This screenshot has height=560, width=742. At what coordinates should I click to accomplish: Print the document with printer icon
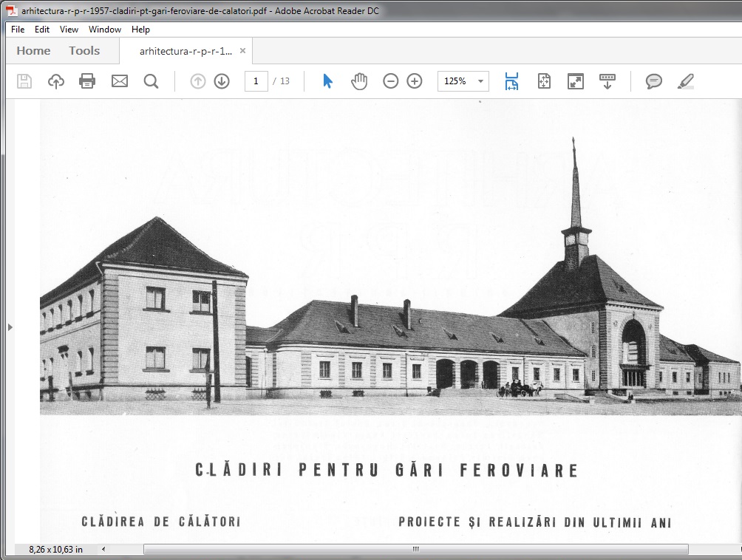(x=87, y=81)
